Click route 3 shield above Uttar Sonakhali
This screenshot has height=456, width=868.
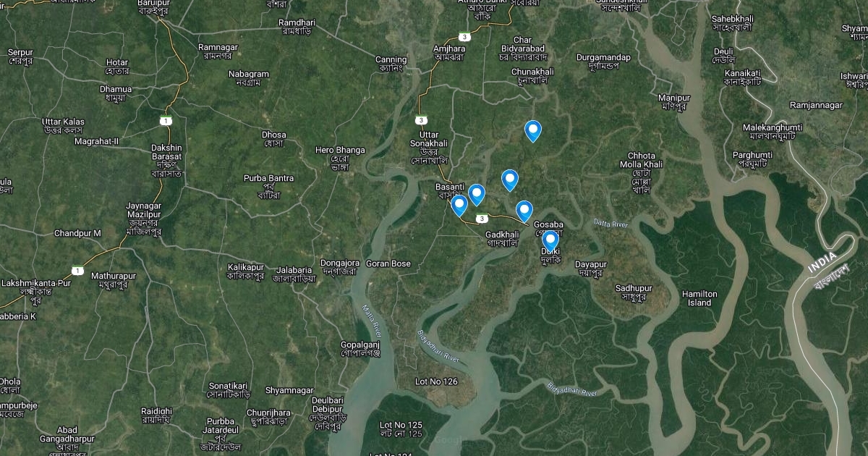(421, 120)
